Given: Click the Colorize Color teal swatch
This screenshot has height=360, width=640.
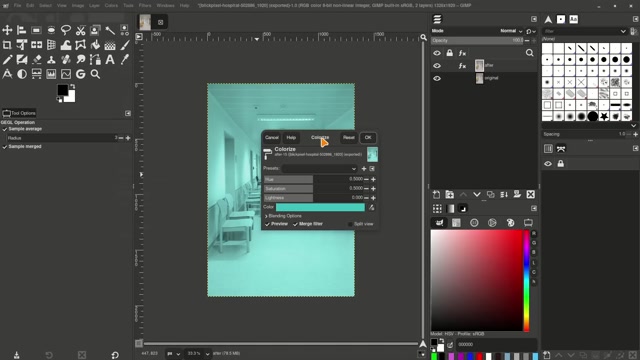Looking at the screenshot, I should [x=320, y=207].
